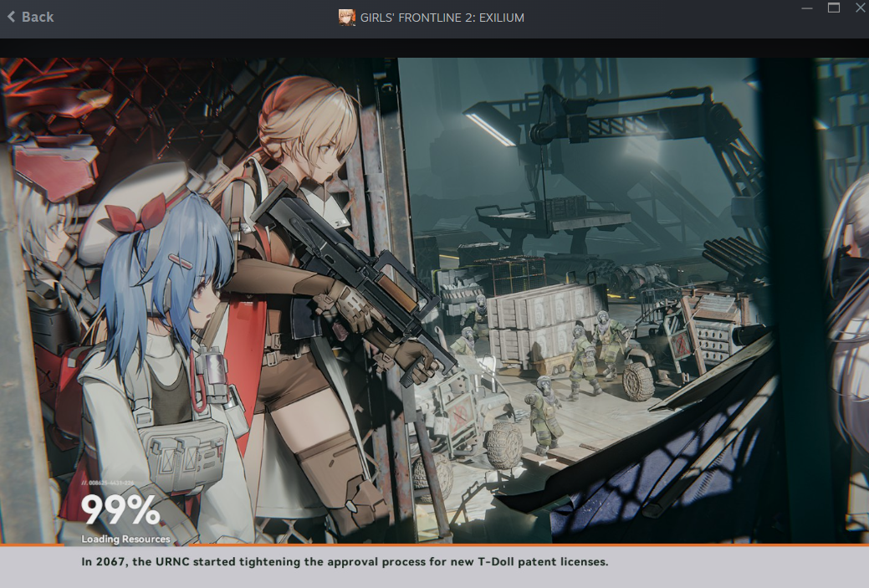Go back using the Back button
Viewport: 869px width, 588px height.
point(30,18)
